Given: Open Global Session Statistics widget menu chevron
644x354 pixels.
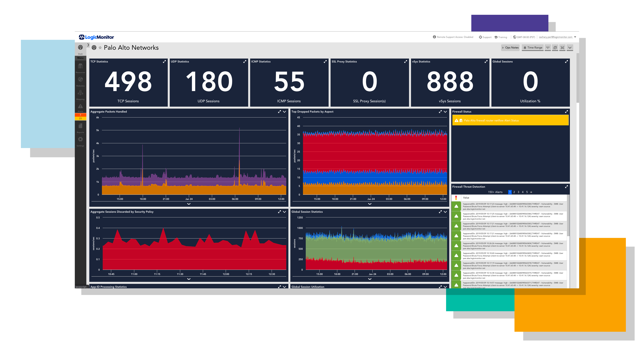Looking at the screenshot, I should [x=445, y=212].
